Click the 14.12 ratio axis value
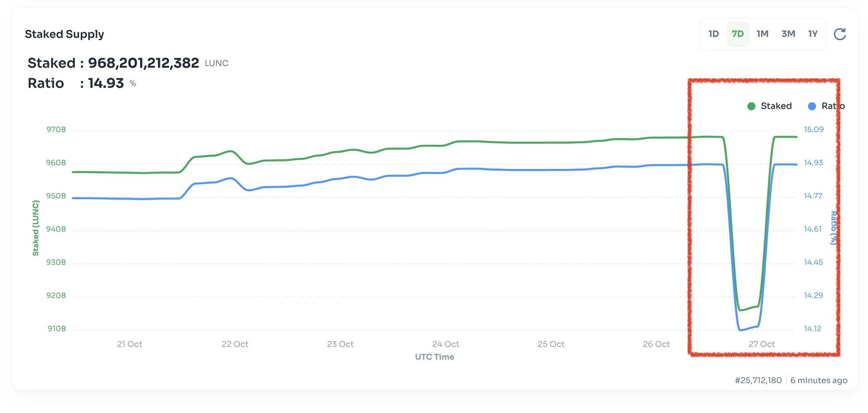The image size is (868, 413). click(x=813, y=329)
